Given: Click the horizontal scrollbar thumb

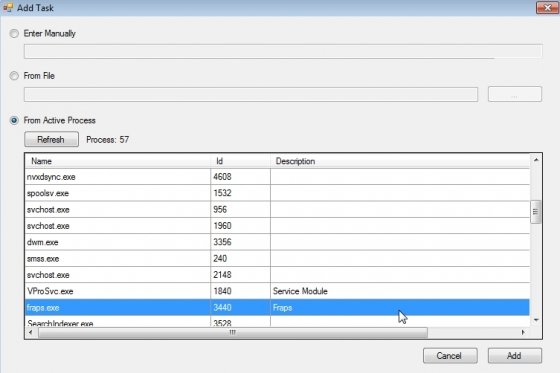Looking at the screenshot, I should (233, 333).
